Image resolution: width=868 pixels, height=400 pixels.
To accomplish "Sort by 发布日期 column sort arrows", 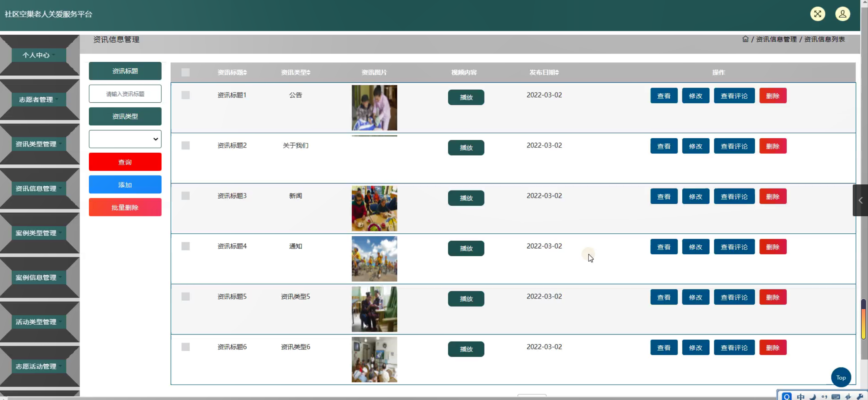I will [x=557, y=72].
